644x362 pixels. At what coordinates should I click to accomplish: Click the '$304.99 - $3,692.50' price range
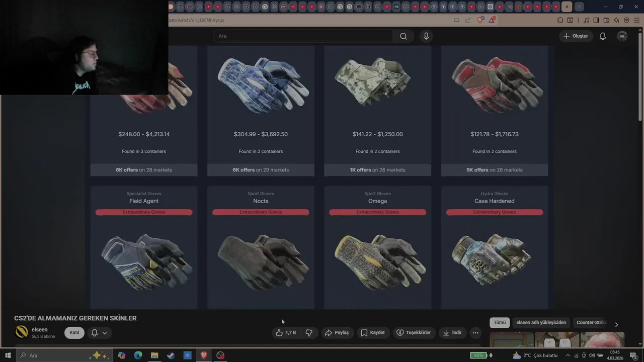tap(261, 134)
